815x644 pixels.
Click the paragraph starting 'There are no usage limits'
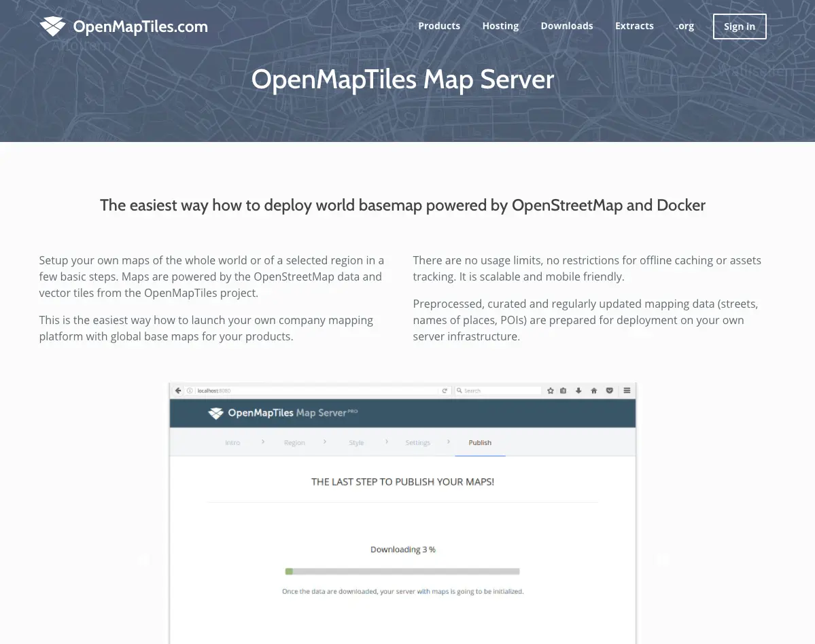coord(587,268)
